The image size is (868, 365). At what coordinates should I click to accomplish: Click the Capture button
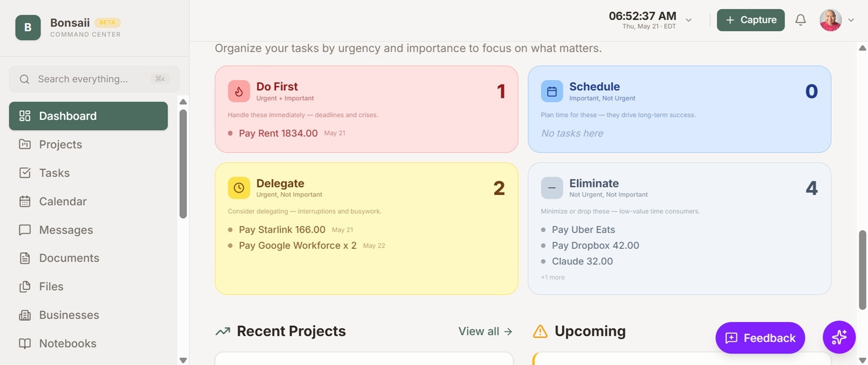[750, 20]
